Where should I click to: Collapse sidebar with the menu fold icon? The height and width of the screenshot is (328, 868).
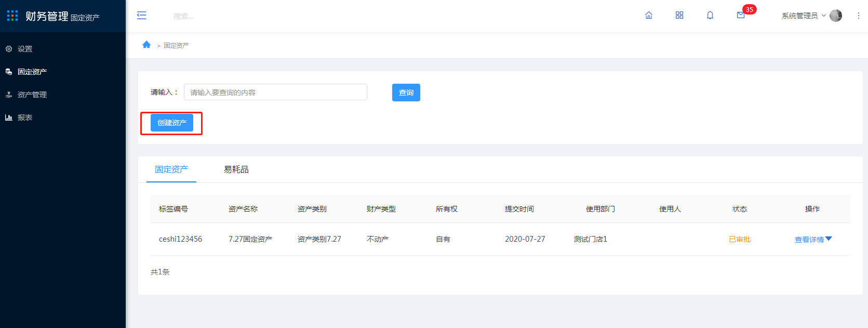[x=141, y=16]
